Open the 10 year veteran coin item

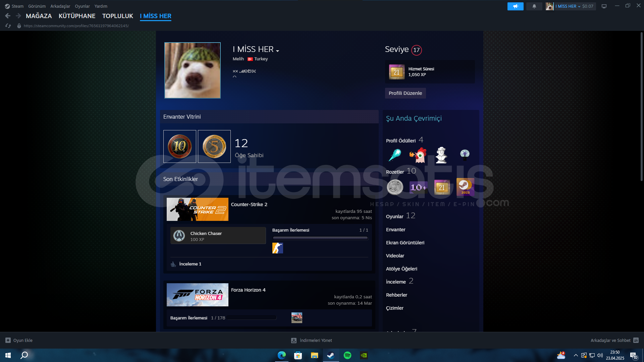[180, 146]
